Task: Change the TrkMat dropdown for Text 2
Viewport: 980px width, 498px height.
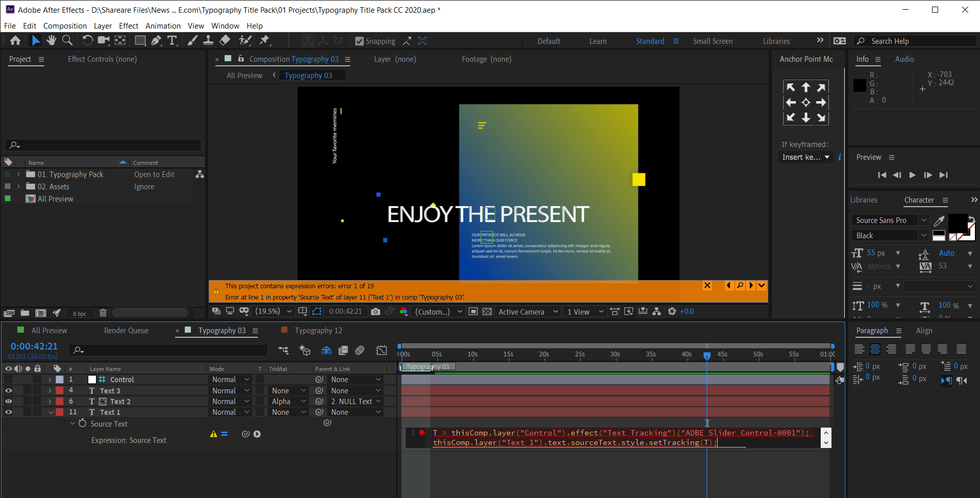Action: click(287, 401)
